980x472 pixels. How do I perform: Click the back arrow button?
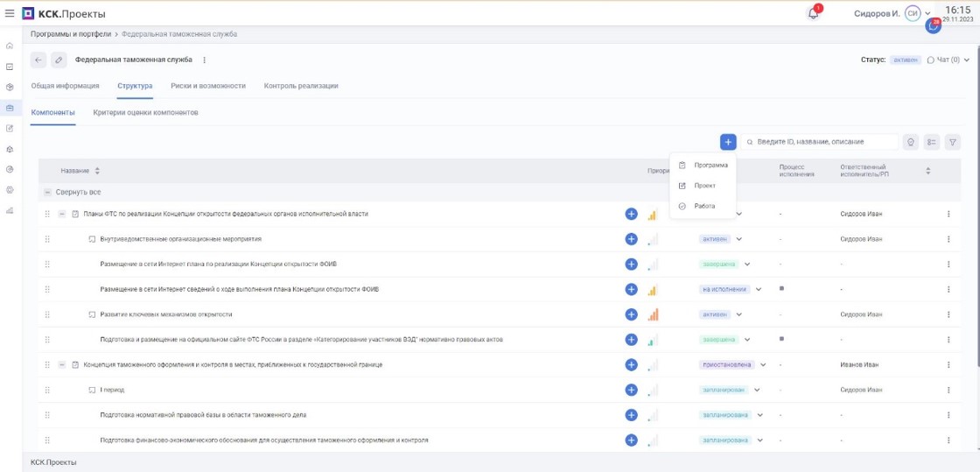tap(38, 60)
